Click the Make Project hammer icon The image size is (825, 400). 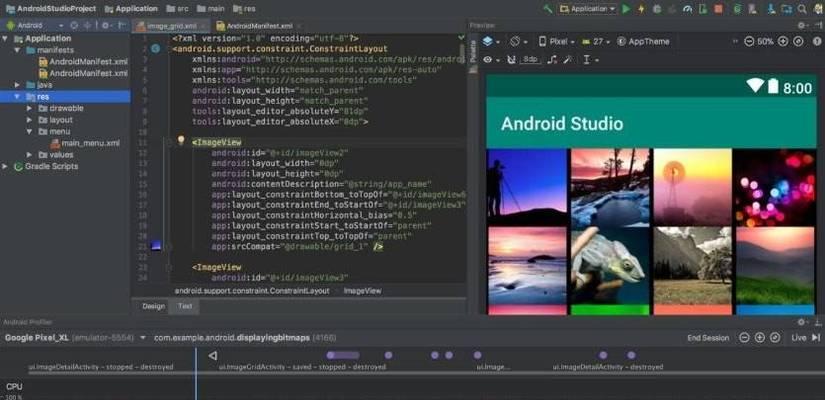tap(548, 8)
